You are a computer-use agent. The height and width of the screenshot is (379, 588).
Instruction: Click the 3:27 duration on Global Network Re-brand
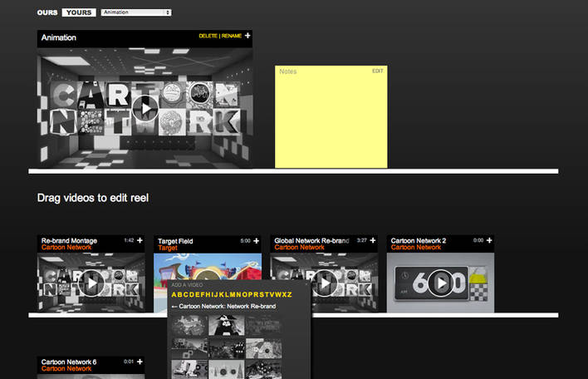pyautogui.click(x=362, y=240)
